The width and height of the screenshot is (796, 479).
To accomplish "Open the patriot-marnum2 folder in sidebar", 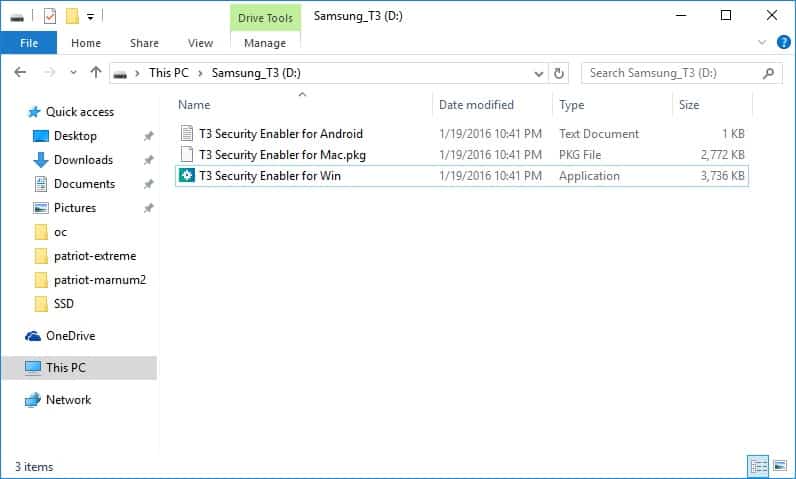I will pyautogui.click(x=100, y=280).
